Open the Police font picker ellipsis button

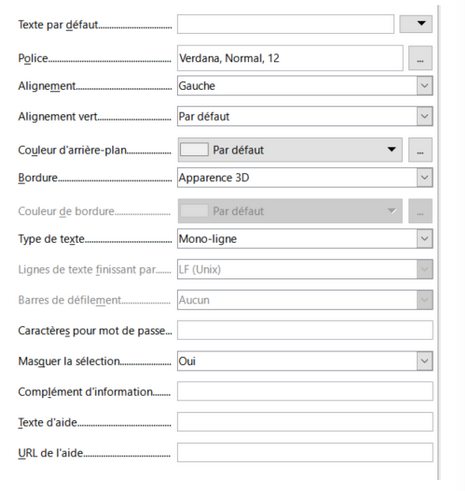(420, 58)
